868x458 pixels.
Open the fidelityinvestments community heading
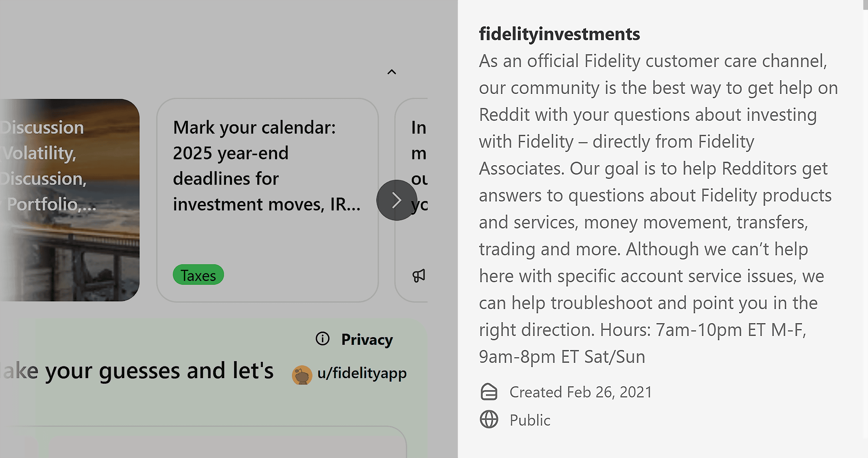[x=559, y=34]
